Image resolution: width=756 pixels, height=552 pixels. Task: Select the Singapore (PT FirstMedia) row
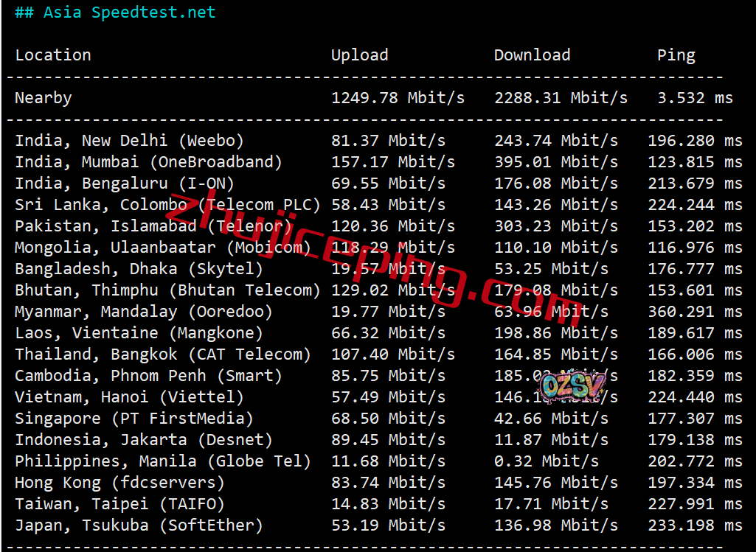tap(133, 419)
